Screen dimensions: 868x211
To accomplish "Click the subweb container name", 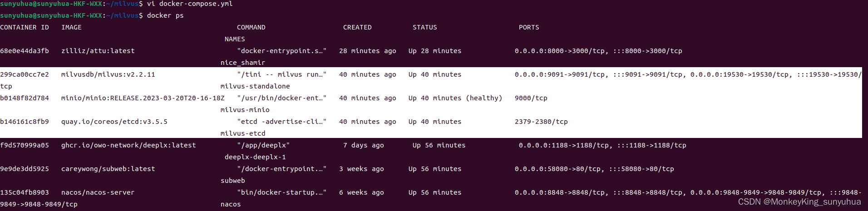I will pyautogui.click(x=233, y=181).
